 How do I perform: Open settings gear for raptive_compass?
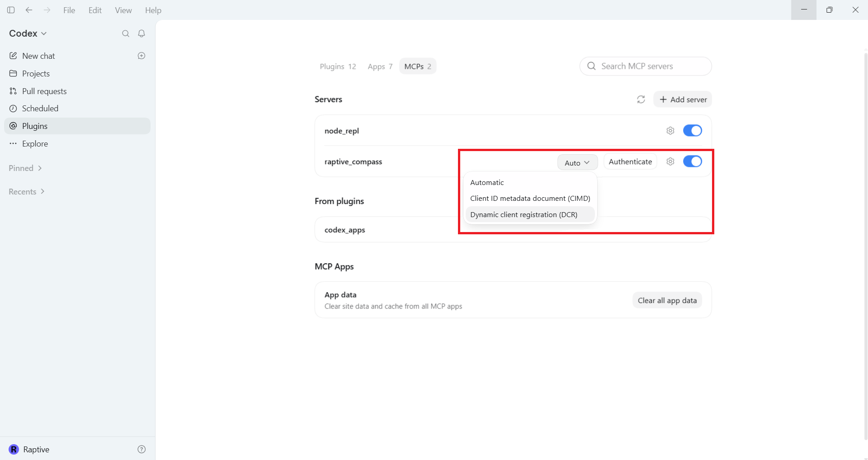pyautogui.click(x=670, y=161)
